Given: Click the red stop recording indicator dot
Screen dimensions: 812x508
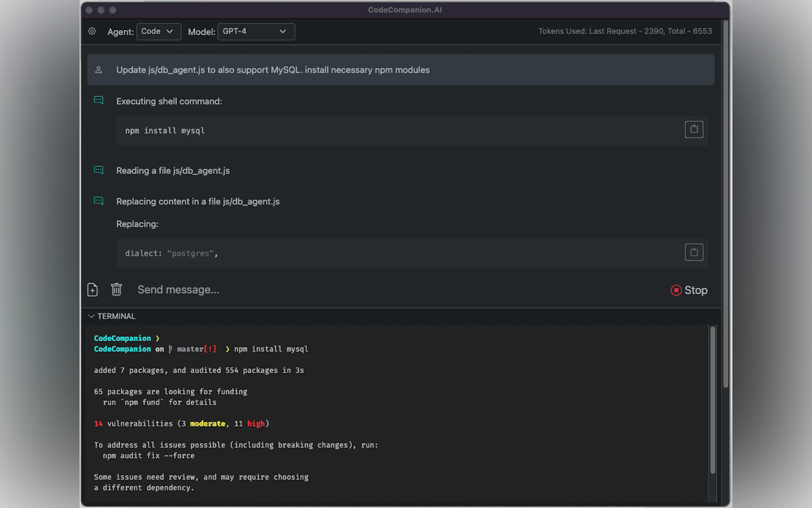Looking at the screenshot, I should pyautogui.click(x=676, y=290).
